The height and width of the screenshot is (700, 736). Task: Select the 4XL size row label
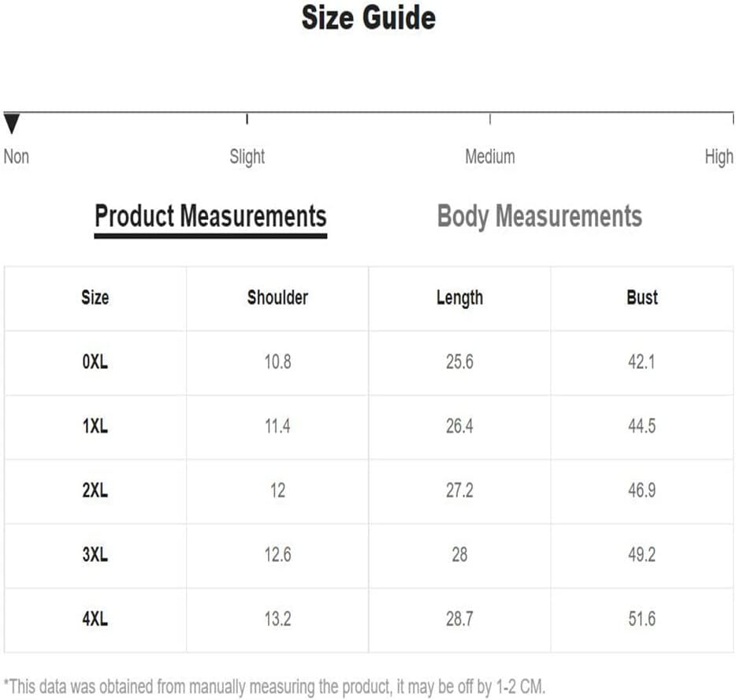pos(95,619)
